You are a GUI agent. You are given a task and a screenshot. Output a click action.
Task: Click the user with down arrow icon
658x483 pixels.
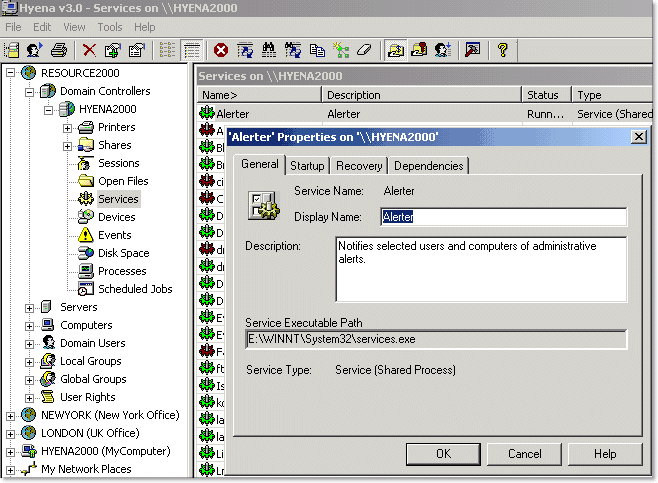pyautogui.click(x=443, y=50)
